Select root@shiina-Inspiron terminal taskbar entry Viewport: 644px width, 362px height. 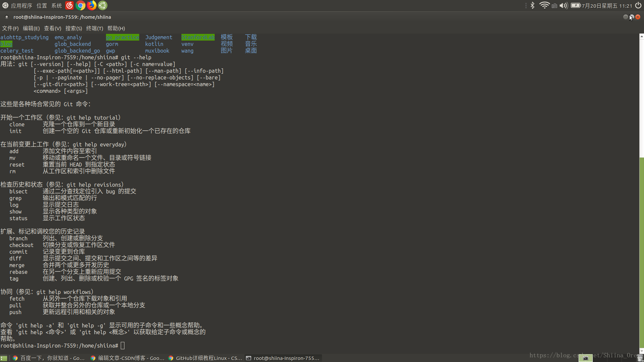click(x=283, y=358)
